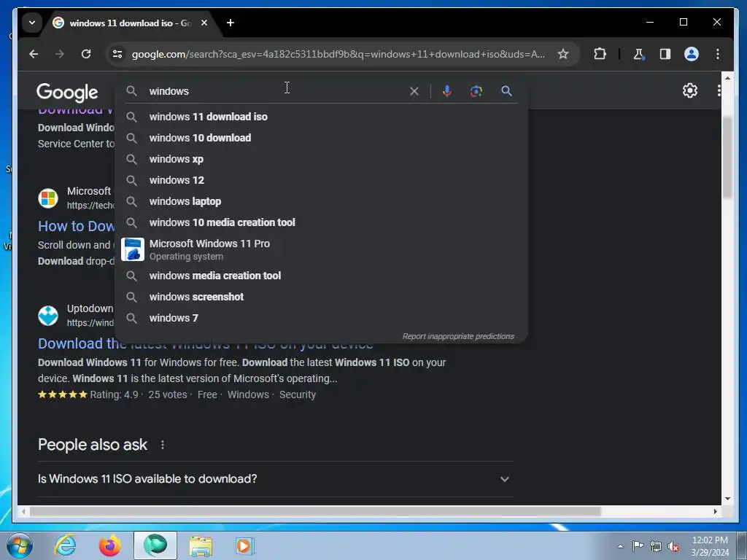
Task: Toggle the browser side panel
Action: [665, 54]
